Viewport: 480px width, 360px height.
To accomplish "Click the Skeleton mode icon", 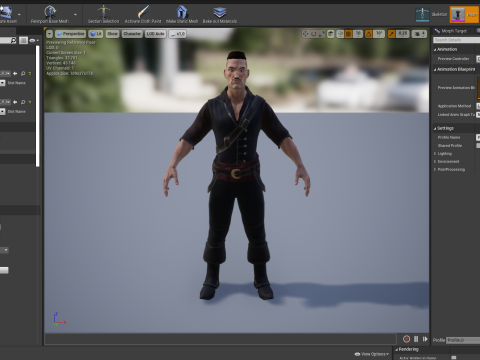I will pyautogui.click(x=423, y=15).
